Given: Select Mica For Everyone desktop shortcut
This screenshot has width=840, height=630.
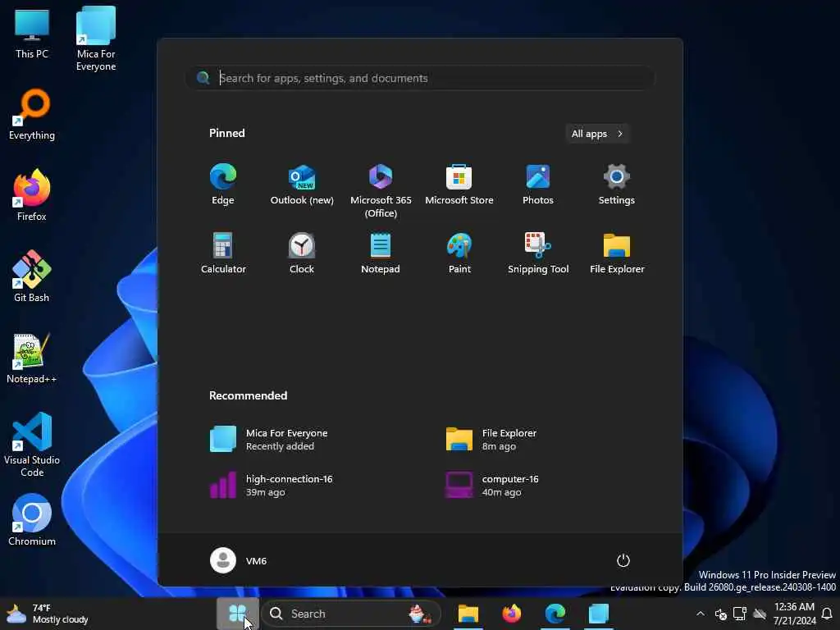Looking at the screenshot, I should [96, 39].
